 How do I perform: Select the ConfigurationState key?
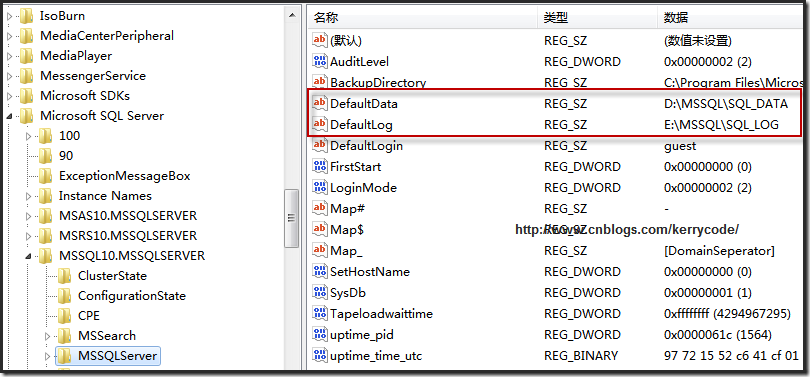coord(132,296)
